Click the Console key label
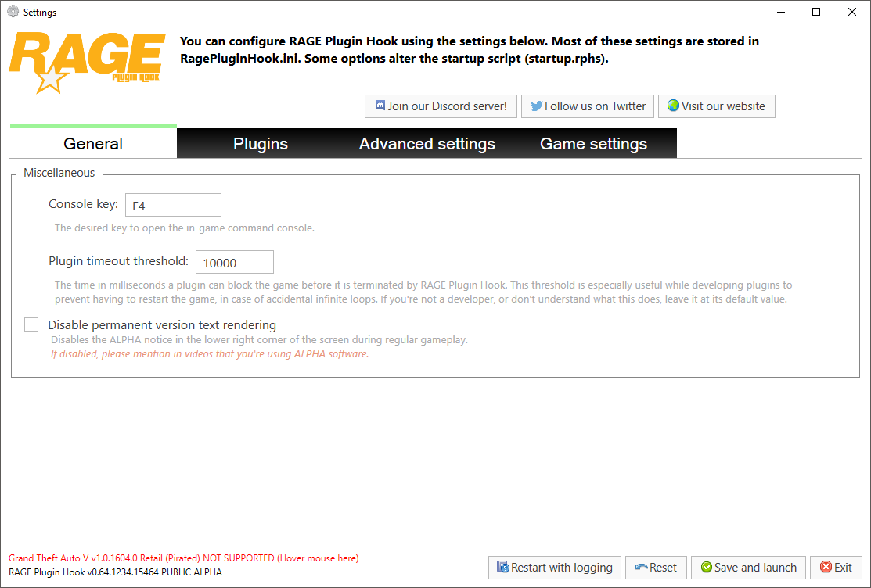871x588 pixels. [83, 204]
